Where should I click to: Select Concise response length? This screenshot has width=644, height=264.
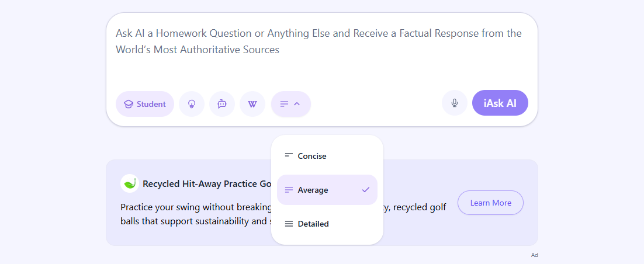coord(312,156)
